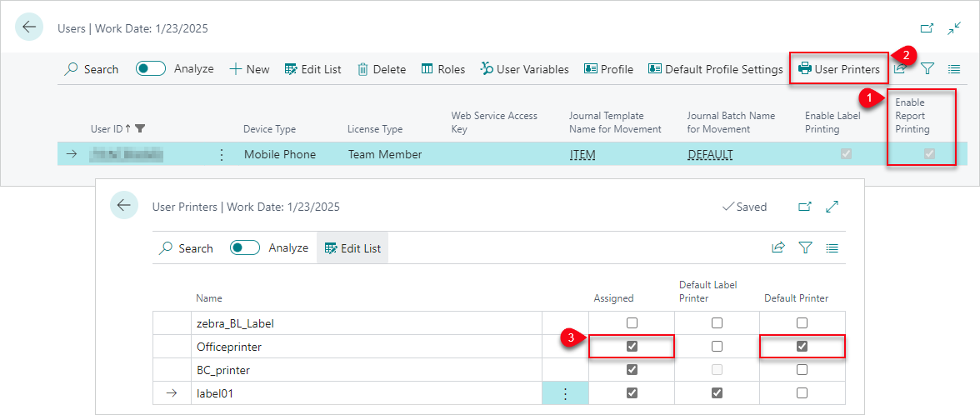Share the User Printers list

coord(778,247)
